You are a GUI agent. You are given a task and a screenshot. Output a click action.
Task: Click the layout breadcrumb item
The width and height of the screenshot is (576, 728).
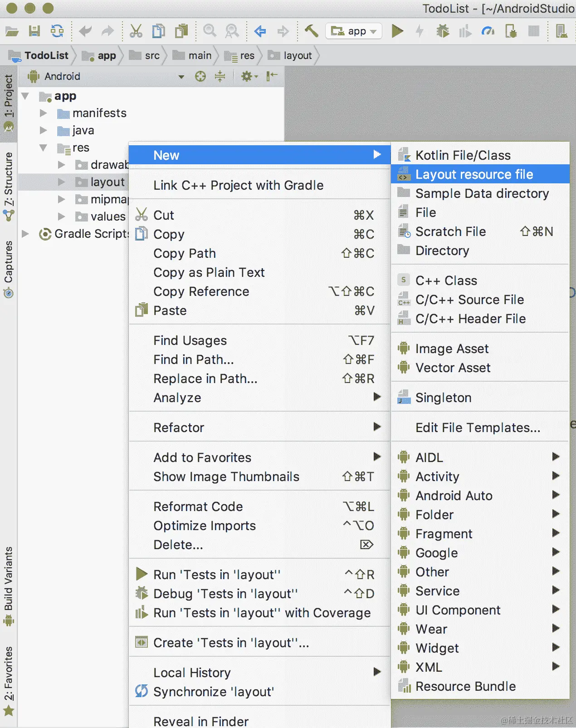pyautogui.click(x=290, y=55)
